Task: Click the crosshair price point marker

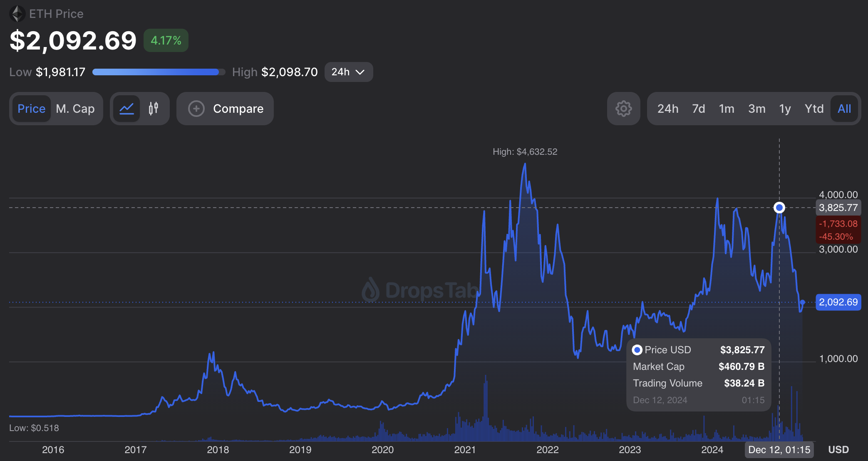Action: (779, 207)
